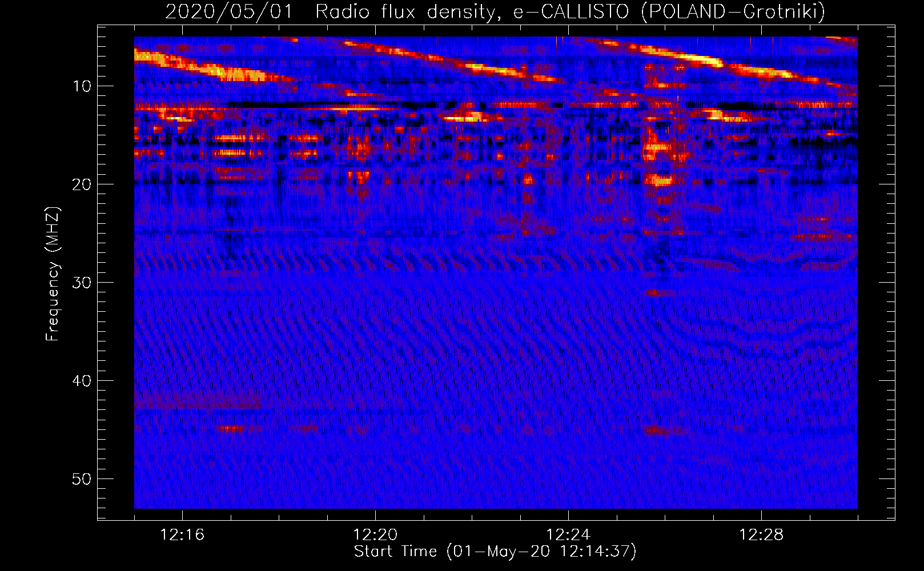Click the plot title 'Radio flux density, e-CALLISTO (POLAND-Grotniki)'

(570, 12)
